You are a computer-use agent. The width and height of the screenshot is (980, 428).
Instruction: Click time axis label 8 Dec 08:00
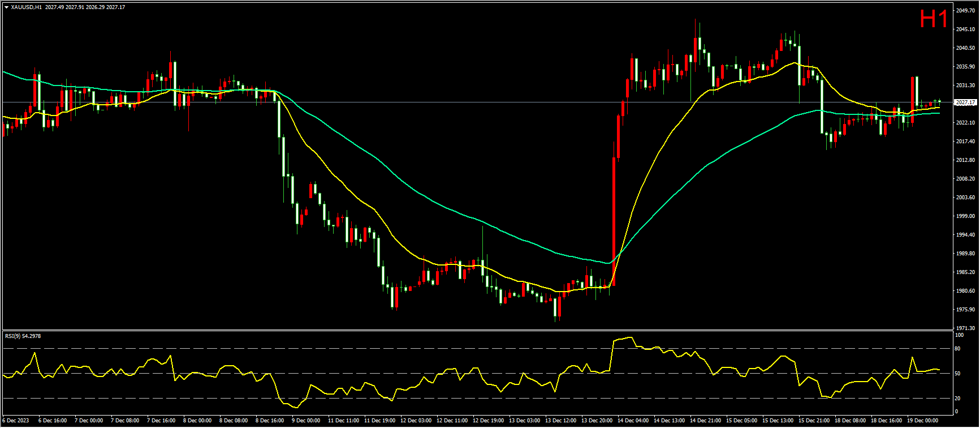[x=234, y=421]
